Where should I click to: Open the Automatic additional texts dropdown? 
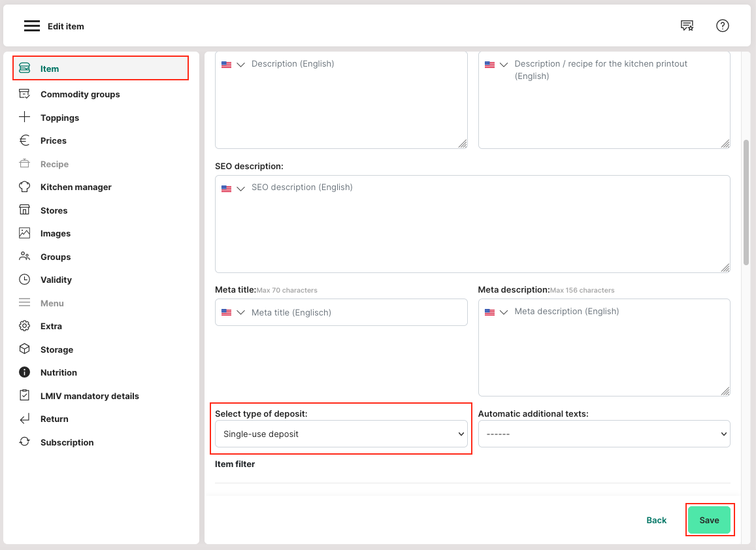pyautogui.click(x=604, y=434)
